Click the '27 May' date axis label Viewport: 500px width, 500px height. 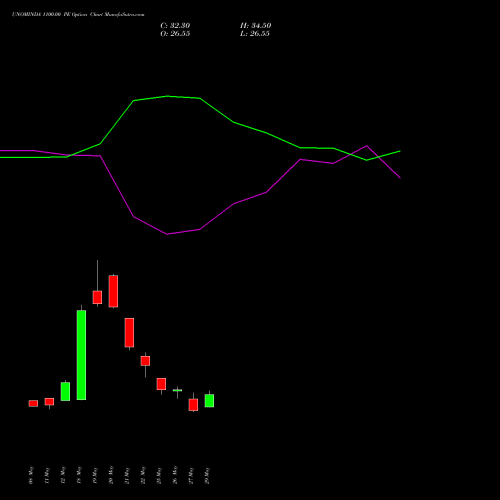(x=191, y=475)
